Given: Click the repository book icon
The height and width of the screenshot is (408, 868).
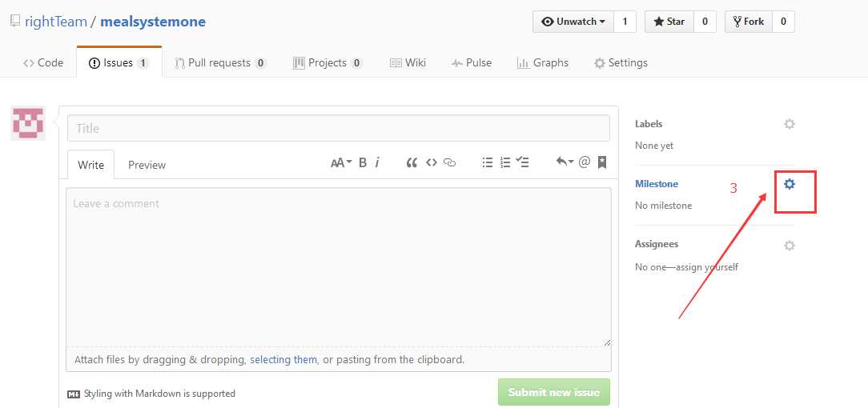Looking at the screenshot, I should click(15, 22).
